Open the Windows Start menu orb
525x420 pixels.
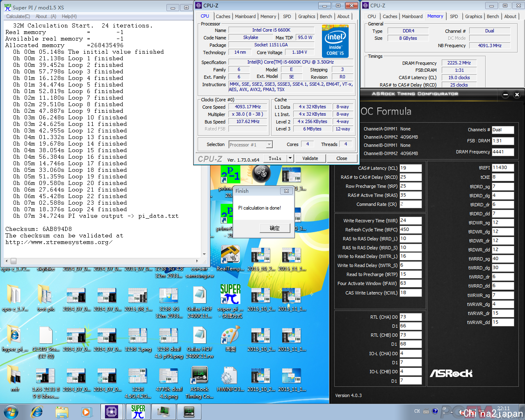(x=11, y=411)
